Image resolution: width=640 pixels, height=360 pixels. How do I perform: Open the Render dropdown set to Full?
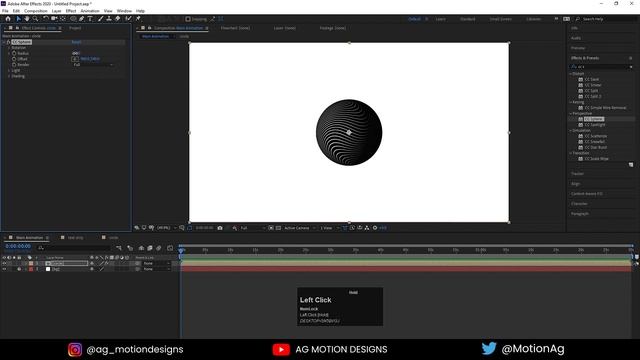click(x=93, y=64)
